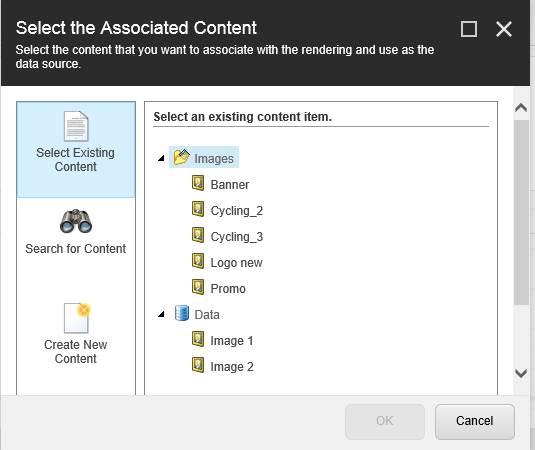Viewport: 535px width, 450px height.
Task: Click the Banner item image icon
Action: (198, 183)
